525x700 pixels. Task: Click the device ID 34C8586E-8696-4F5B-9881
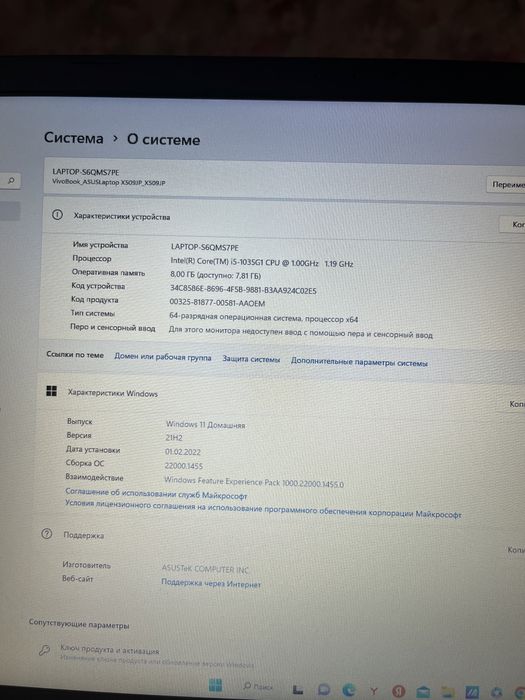coord(243,289)
